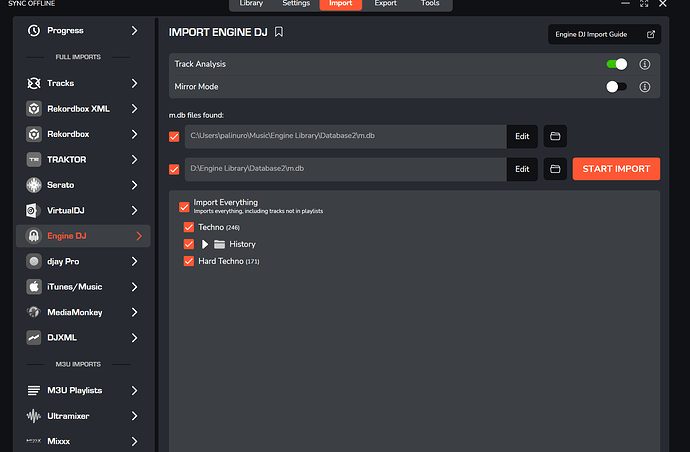The width and height of the screenshot is (690, 452).
Task: Switch to the Settings tab
Action: (296, 4)
